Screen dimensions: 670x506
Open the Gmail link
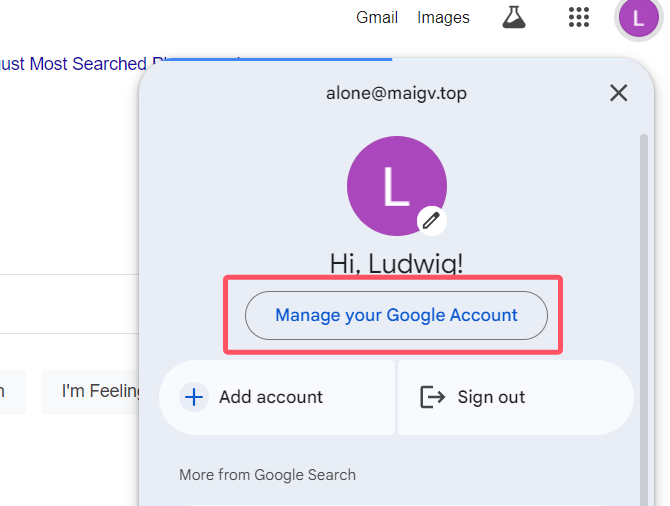coord(377,18)
